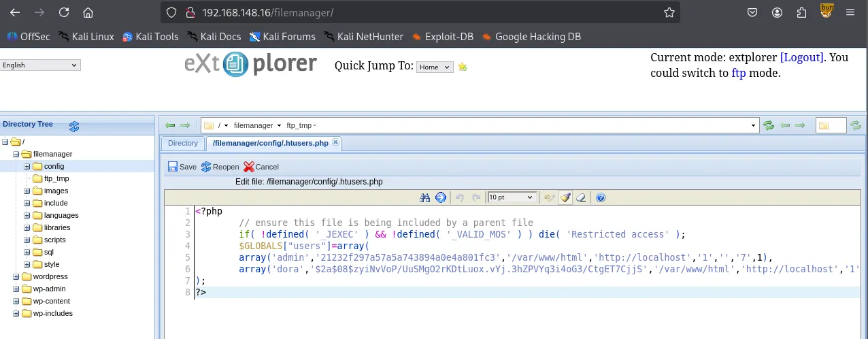Switch to the Directory tab
The image size is (868, 339).
(182, 143)
